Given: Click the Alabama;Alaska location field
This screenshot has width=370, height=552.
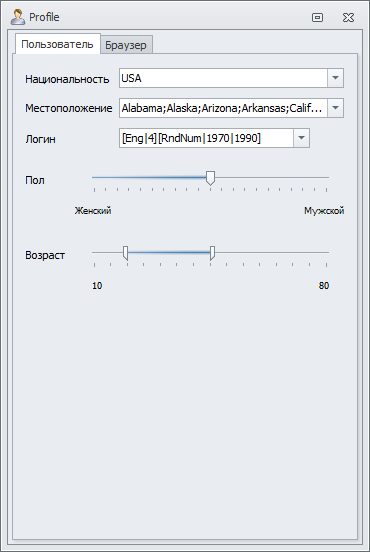Looking at the screenshot, I should pyautogui.click(x=223, y=108).
